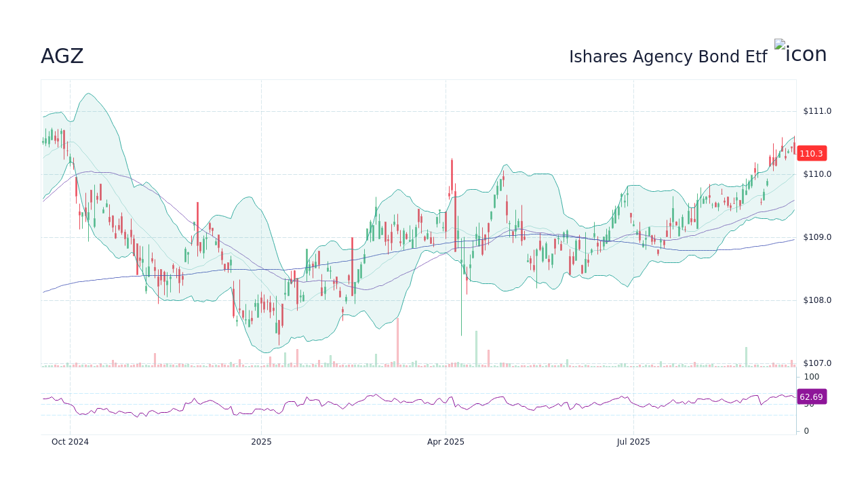
Task: Click the RSI axis label 0
Action: click(x=806, y=431)
